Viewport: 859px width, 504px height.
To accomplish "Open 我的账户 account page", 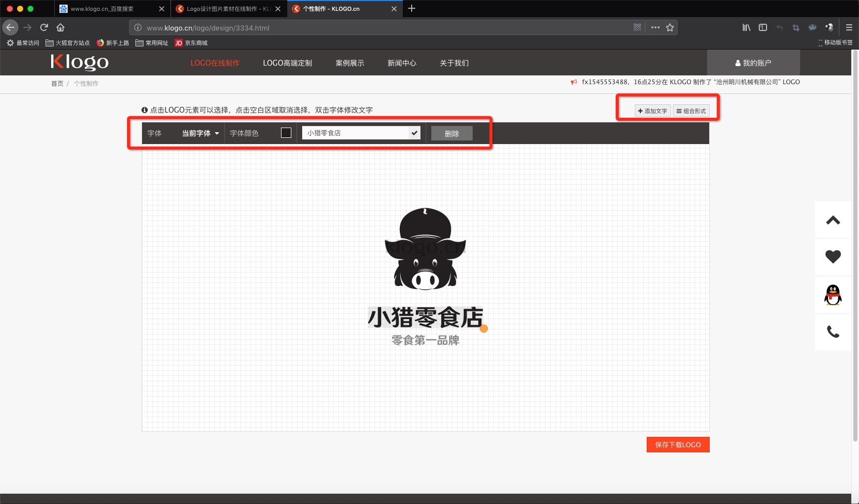I will coord(754,62).
